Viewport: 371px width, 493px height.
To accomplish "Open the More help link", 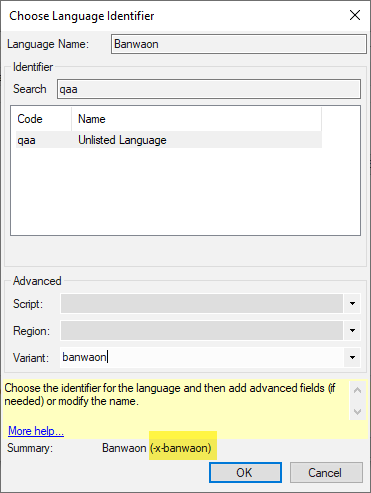I will pyautogui.click(x=36, y=431).
